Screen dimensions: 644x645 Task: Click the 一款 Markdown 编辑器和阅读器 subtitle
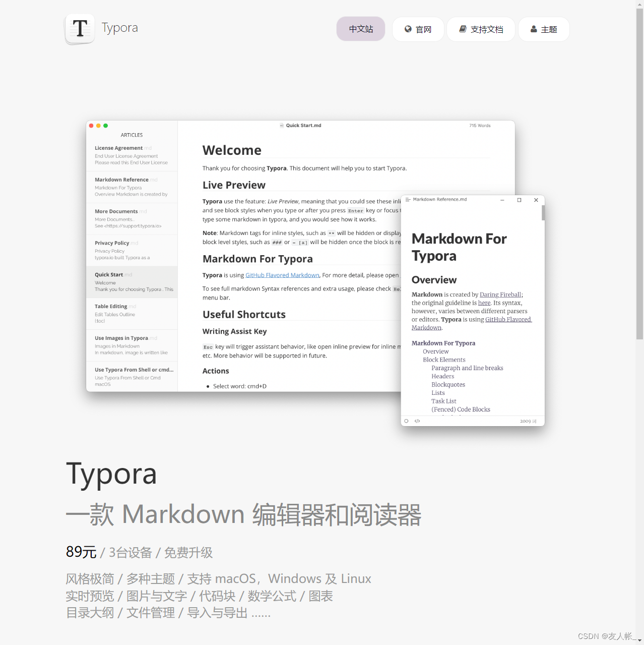pyautogui.click(x=244, y=515)
